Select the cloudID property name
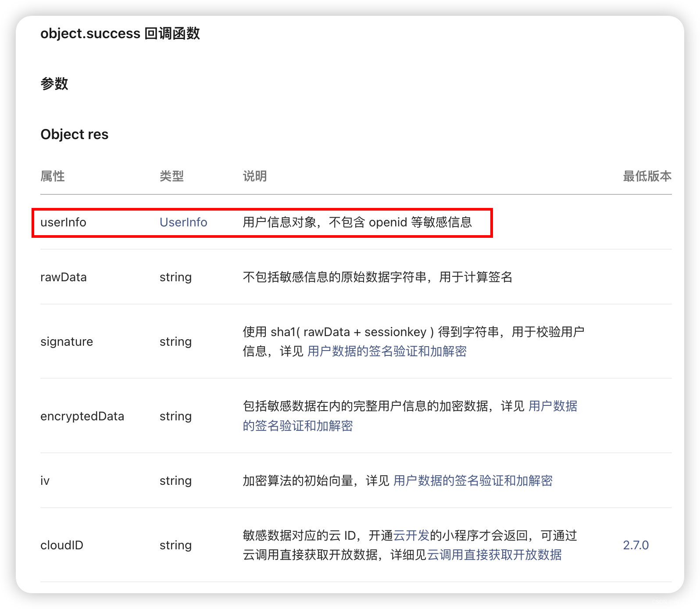Viewport: 700px width, 609px height. click(x=62, y=545)
